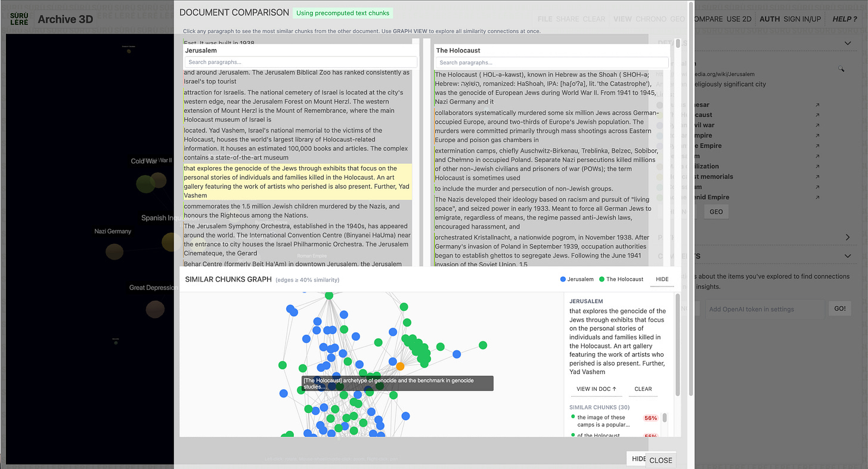Viewport: 868px width, 469px height.
Task: Select the Spanish Inquisition node in 3D view
Action: pos(170,242)
